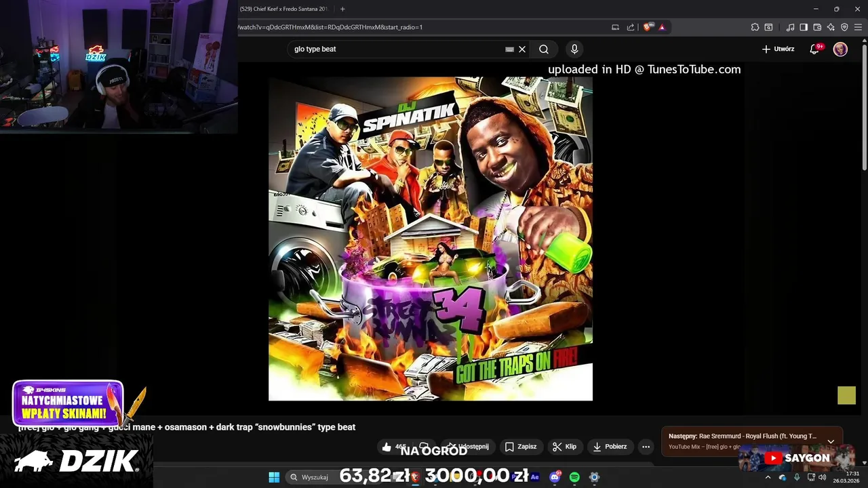Open Brave Rewards triangle icon
This screenshot has height=488, width=868.
pos(662,27)
